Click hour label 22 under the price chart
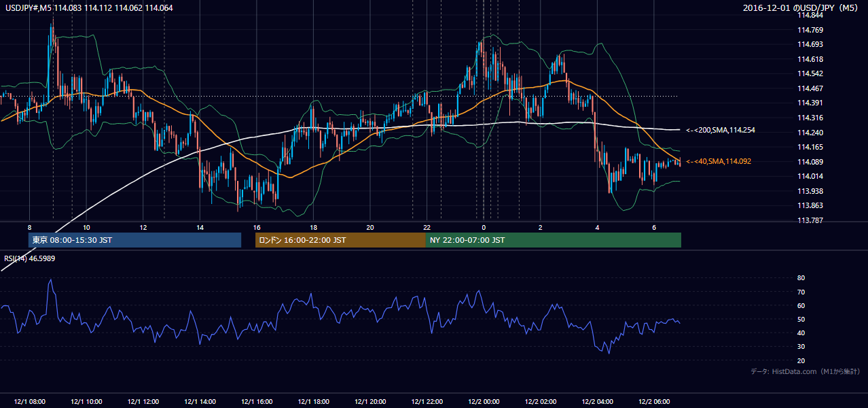The image size is (868, 408). [x=427, y=227]
